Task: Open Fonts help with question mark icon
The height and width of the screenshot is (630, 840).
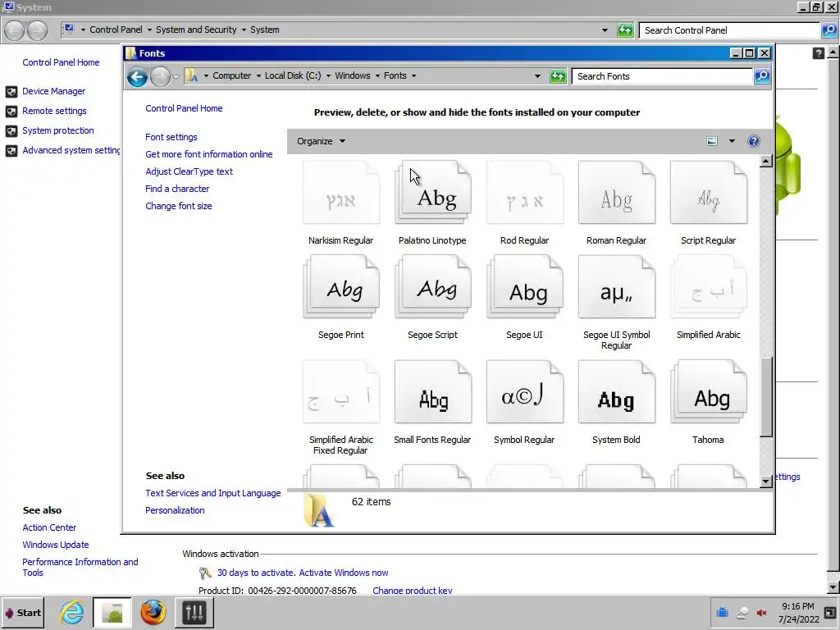Action: pos(753,141)
